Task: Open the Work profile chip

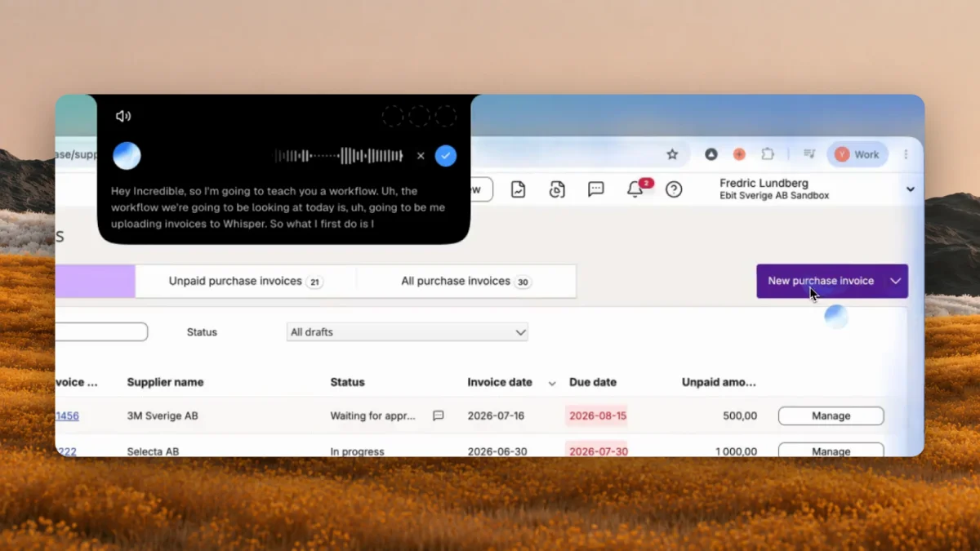Action: click(x=857, y=154)
